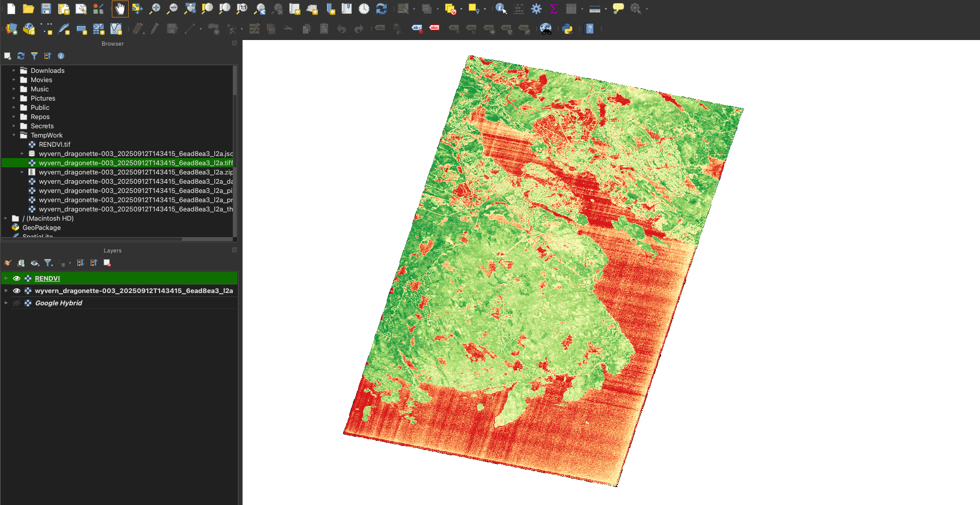Click the Save Project floppy icon

pos(46,9)
